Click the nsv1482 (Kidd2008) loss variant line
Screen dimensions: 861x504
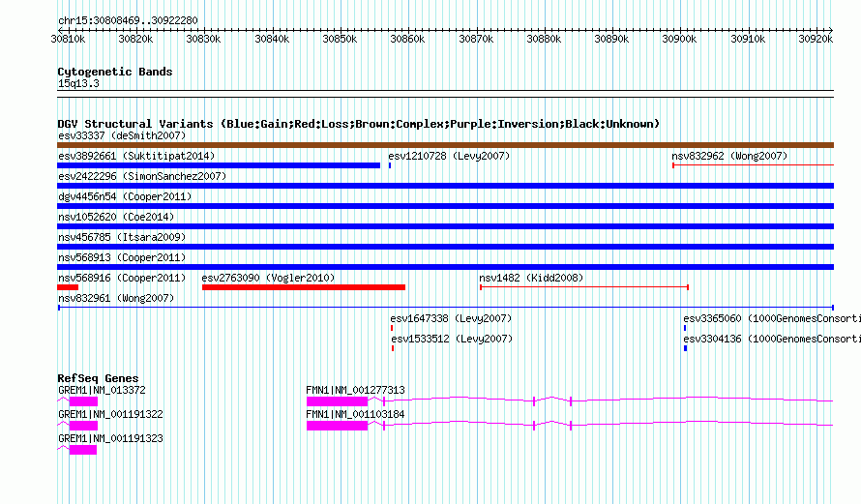tap(584, 287)
